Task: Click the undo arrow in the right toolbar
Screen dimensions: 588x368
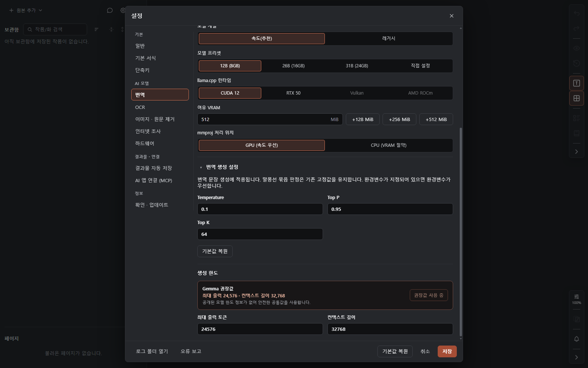Action: click(x=577, y=14)
